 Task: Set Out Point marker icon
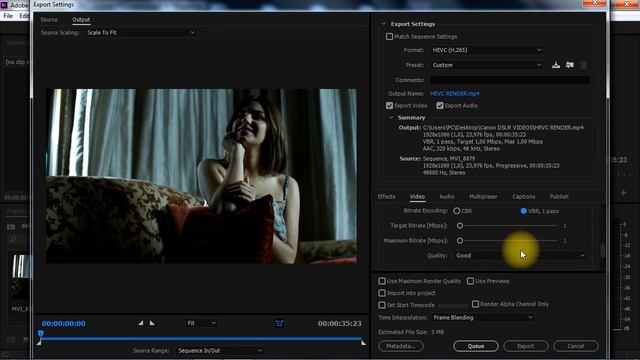(152, 323)
